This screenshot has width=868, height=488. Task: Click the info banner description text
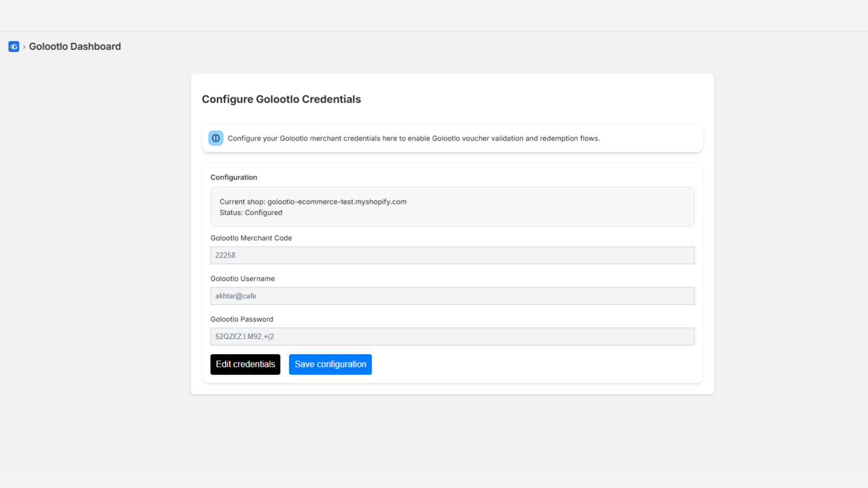click(414, 138)
